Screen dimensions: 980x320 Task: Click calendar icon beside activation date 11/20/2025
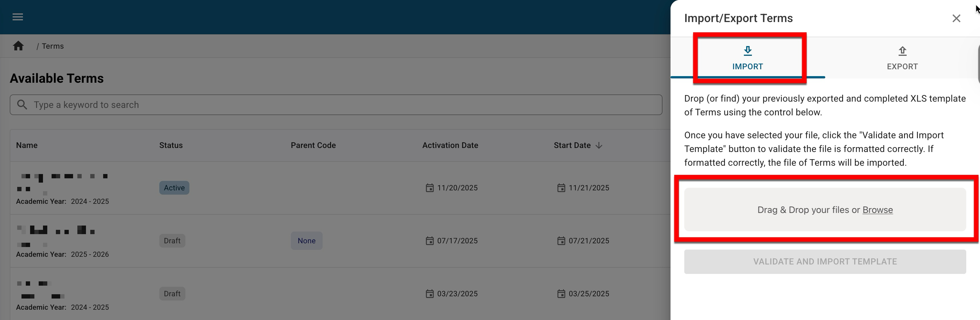point(430,188)
